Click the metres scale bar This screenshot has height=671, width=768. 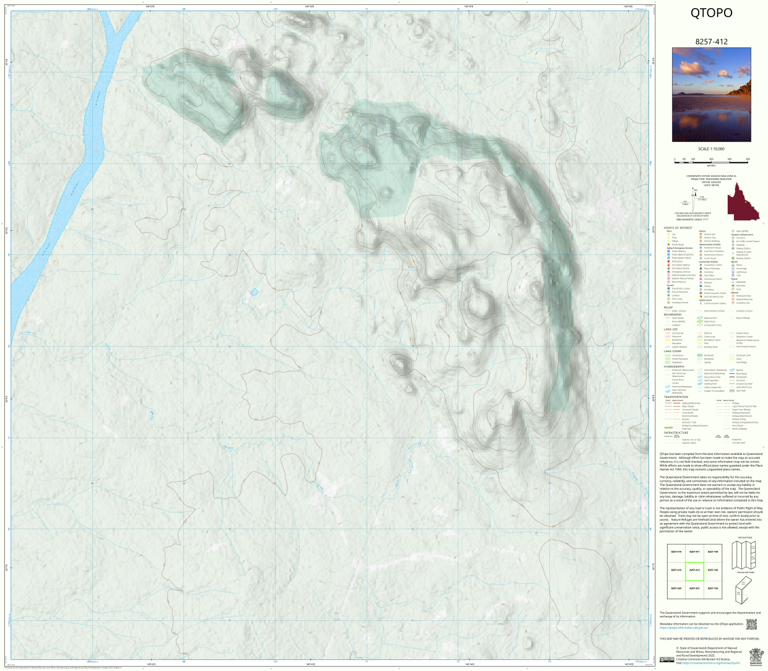tap(711, 160)
